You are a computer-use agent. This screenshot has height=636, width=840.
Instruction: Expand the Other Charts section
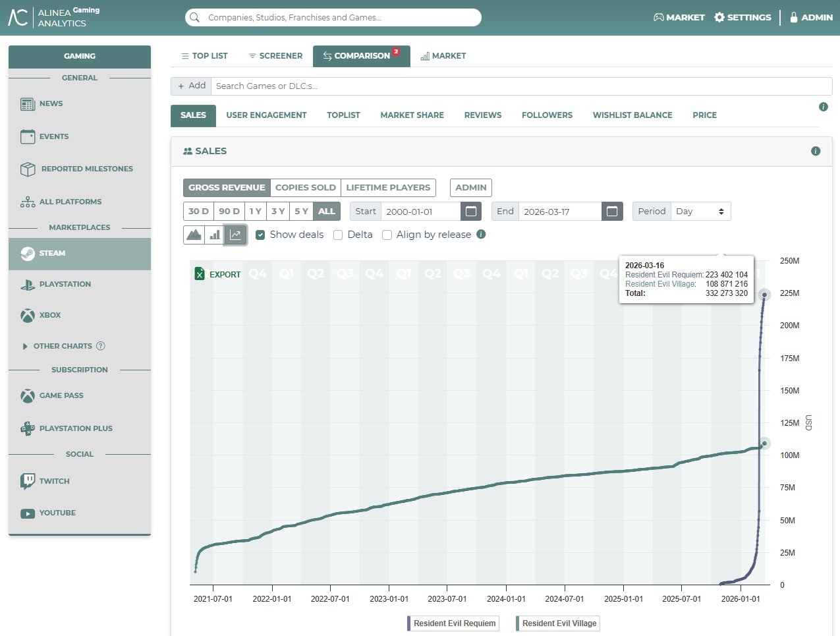(64, 346)
